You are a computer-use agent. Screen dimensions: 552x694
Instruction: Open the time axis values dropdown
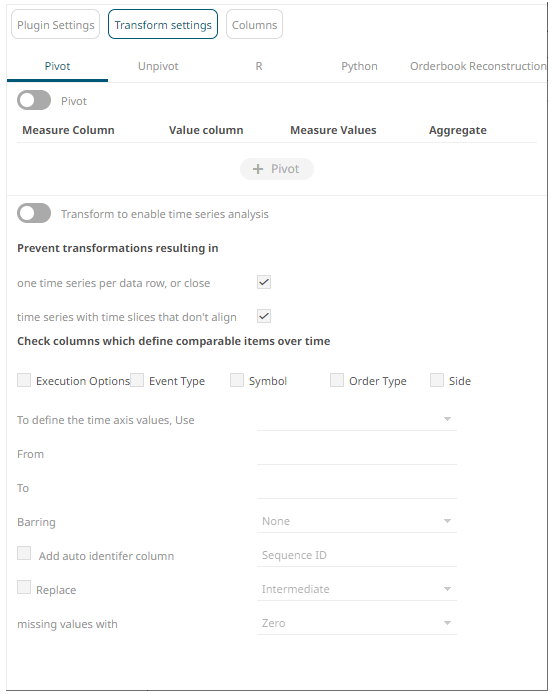[357, 420]
